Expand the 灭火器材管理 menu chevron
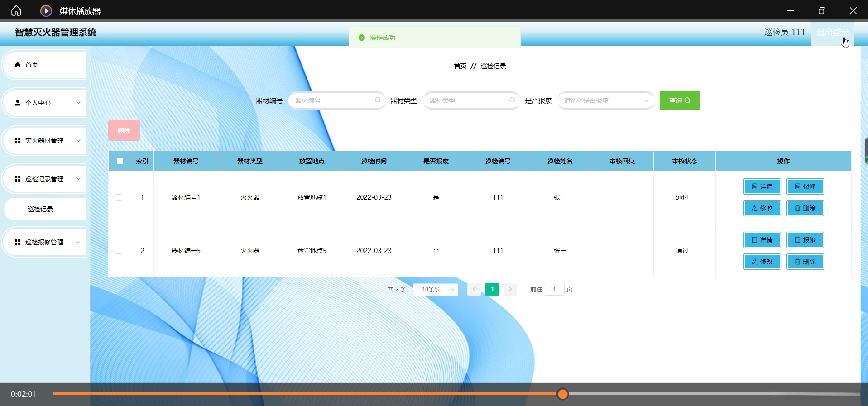The image size is (868, 406). (78, 141)
